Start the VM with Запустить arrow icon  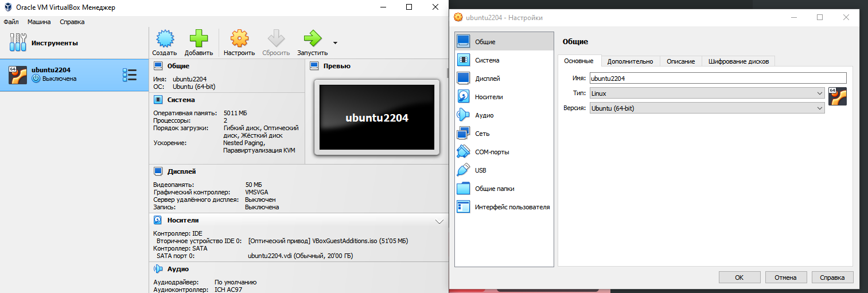click(x=313, y=38)
